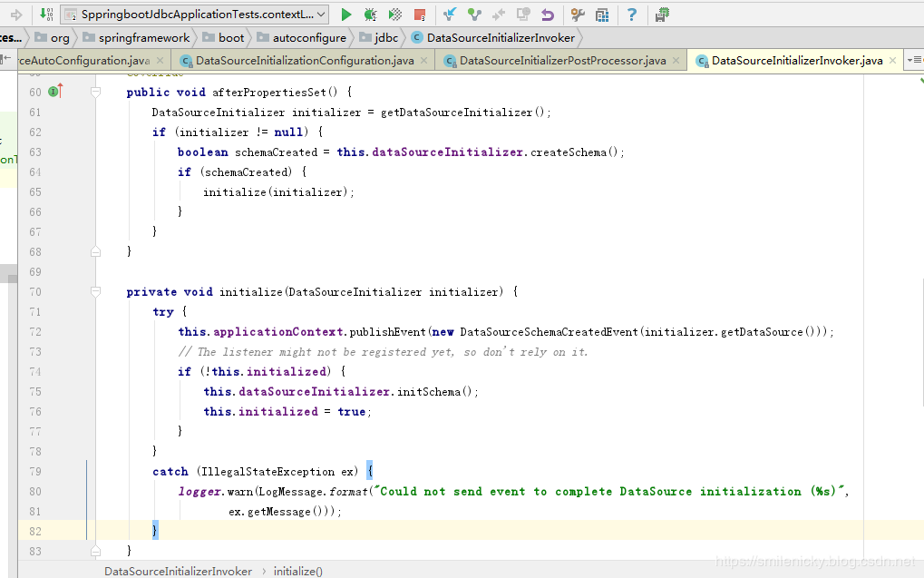Viewport: 924px width, 578px height.
Task: Collapse afterPropertiesSet method at line 60
Action: point(95,92)
